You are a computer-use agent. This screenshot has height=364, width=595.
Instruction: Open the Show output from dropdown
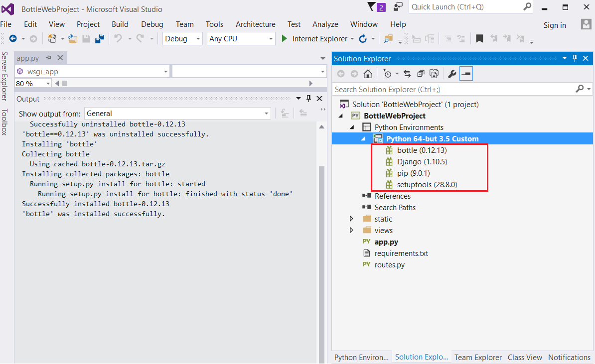[266, 113]
